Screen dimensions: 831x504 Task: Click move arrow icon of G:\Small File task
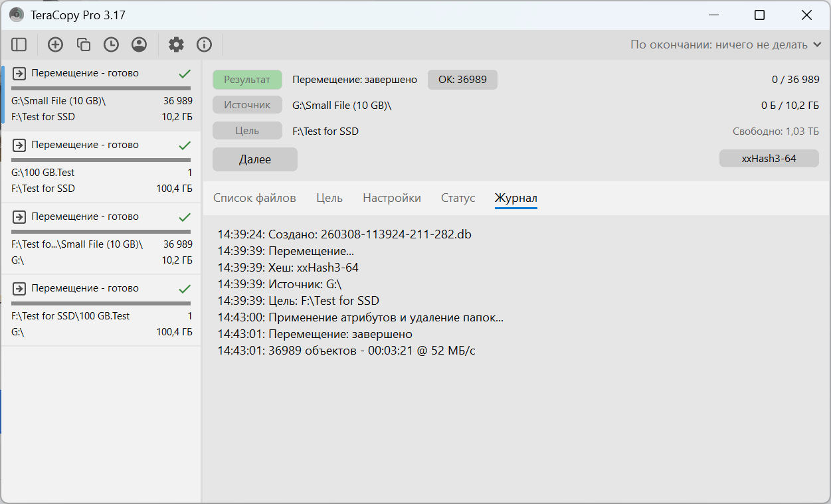(19, 73)
